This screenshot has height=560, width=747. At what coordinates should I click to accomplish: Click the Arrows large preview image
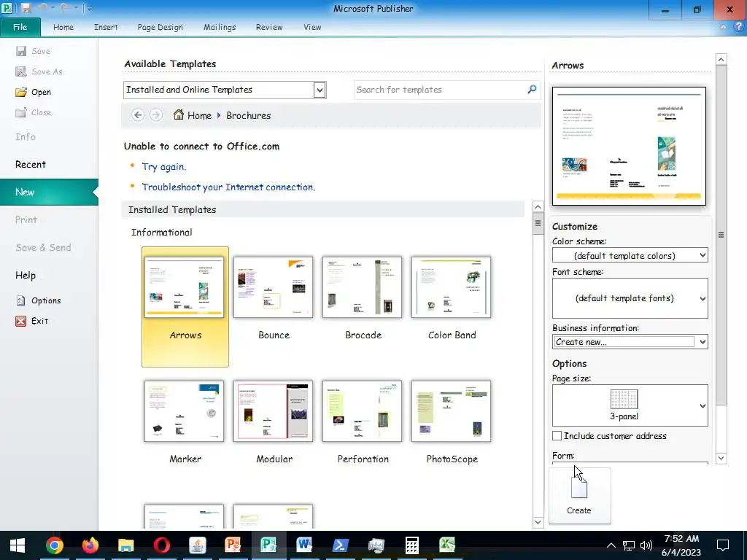629,146
